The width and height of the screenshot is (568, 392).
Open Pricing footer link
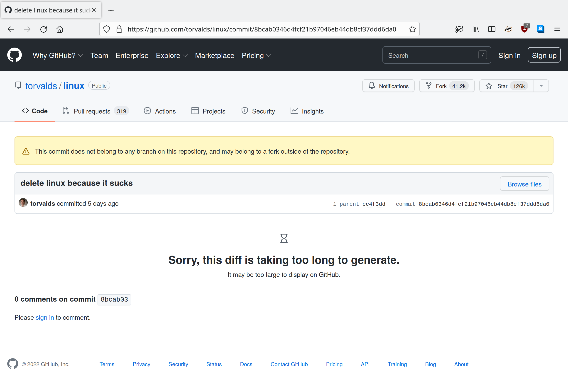point(334,364)
